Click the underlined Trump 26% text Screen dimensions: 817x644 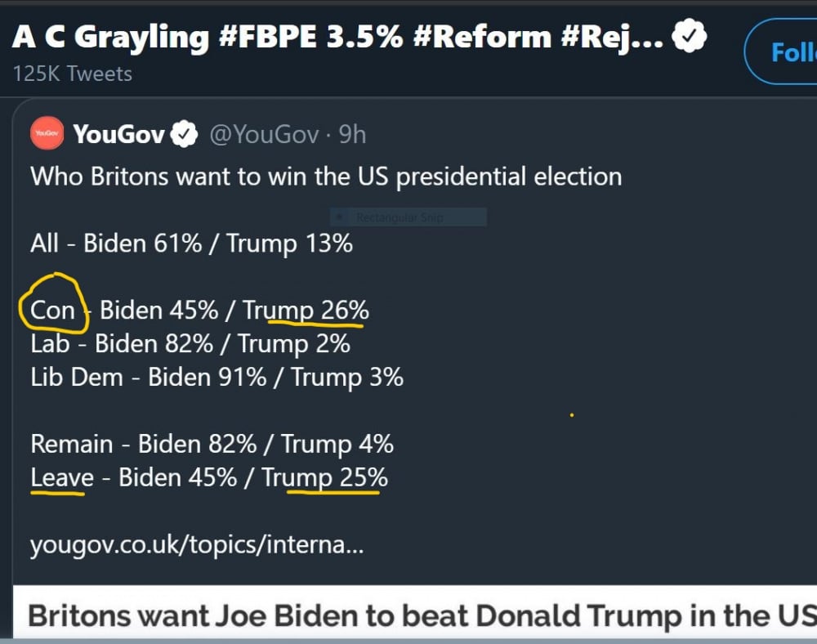pyautogui.click(x=306, y=311)
